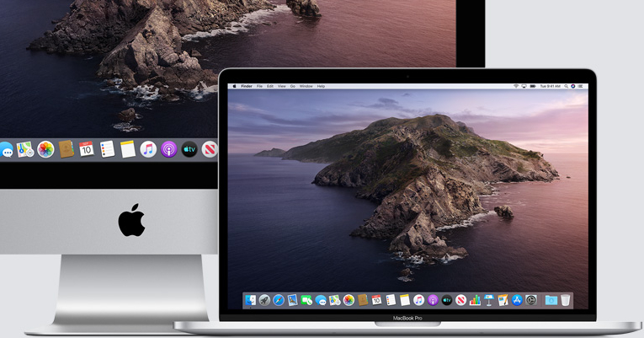Open News app in the iMac dock

(x=210, y=149)
